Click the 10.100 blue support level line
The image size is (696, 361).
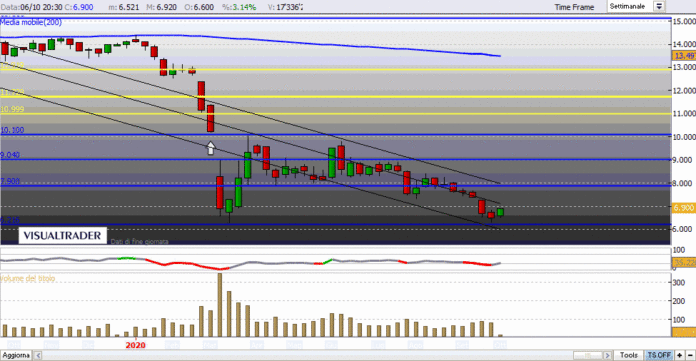[x=336, y=135]
